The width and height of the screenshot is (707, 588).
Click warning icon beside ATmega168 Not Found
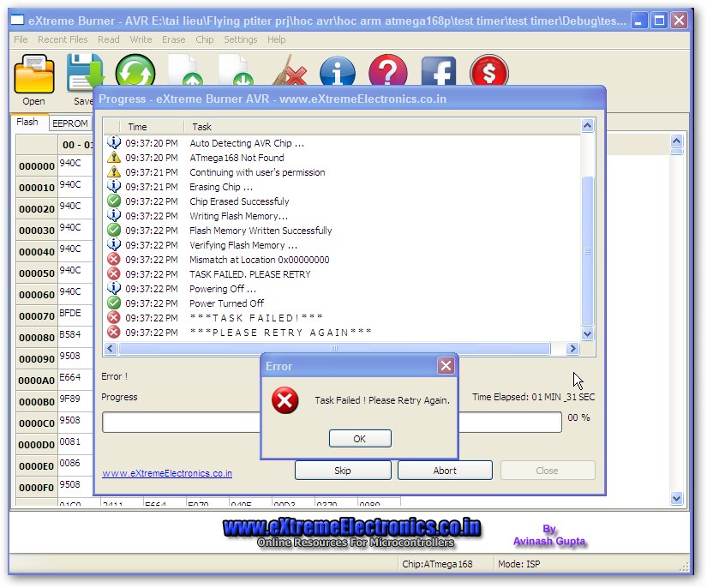(x=114, y=158)
